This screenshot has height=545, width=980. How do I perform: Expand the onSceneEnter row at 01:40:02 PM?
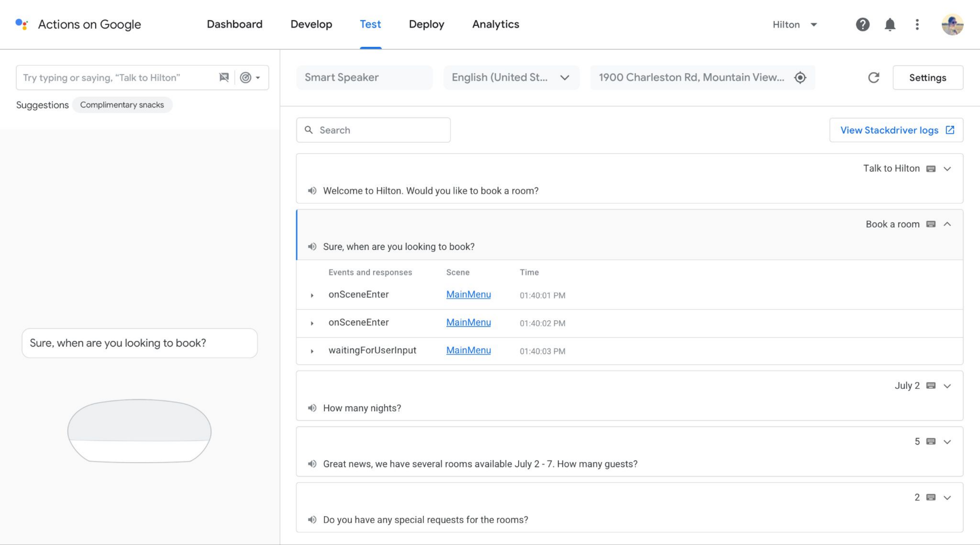[312, 323]
